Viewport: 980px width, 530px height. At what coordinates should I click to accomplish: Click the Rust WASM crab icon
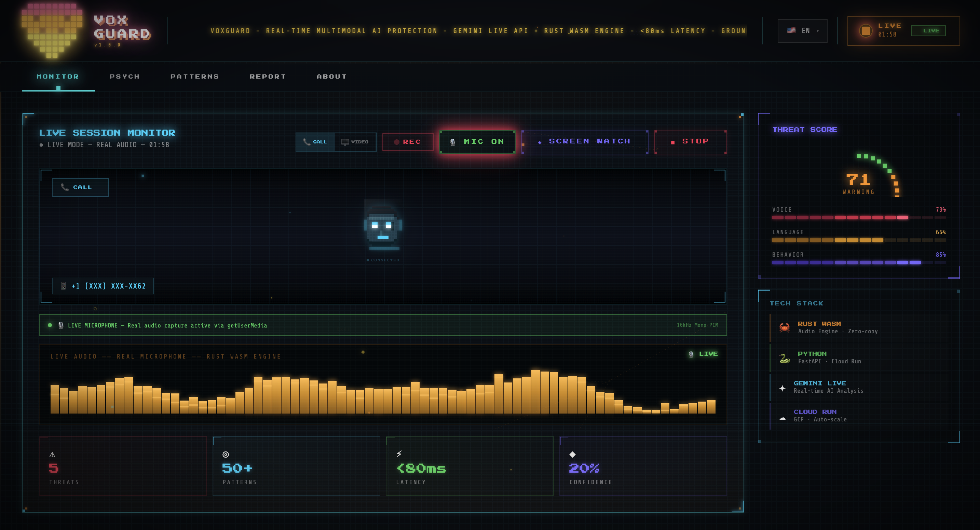pyautogui.click(x=784, y=327)
